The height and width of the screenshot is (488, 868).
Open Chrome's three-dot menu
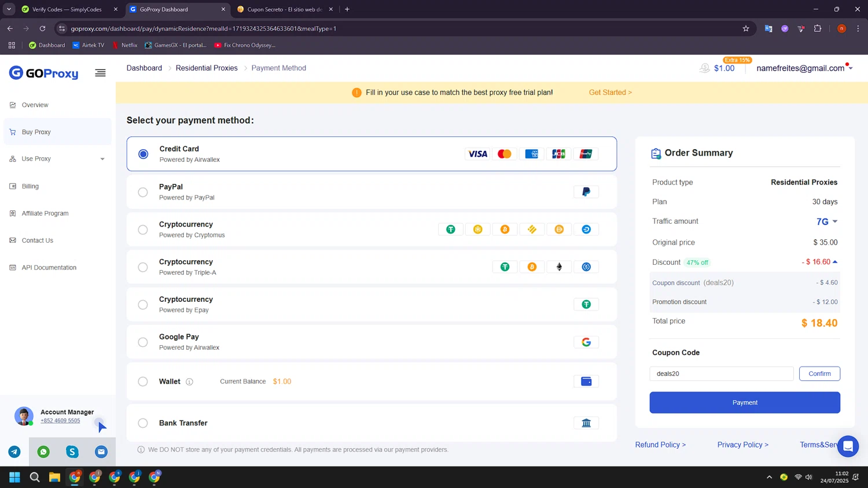(x=858, y=28)
